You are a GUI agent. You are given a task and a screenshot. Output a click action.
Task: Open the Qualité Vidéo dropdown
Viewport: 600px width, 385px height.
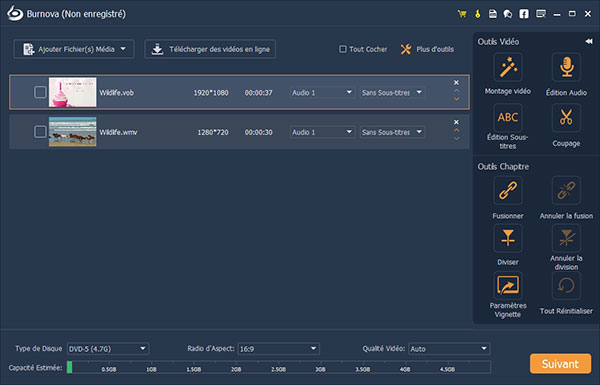pos(449,349)
